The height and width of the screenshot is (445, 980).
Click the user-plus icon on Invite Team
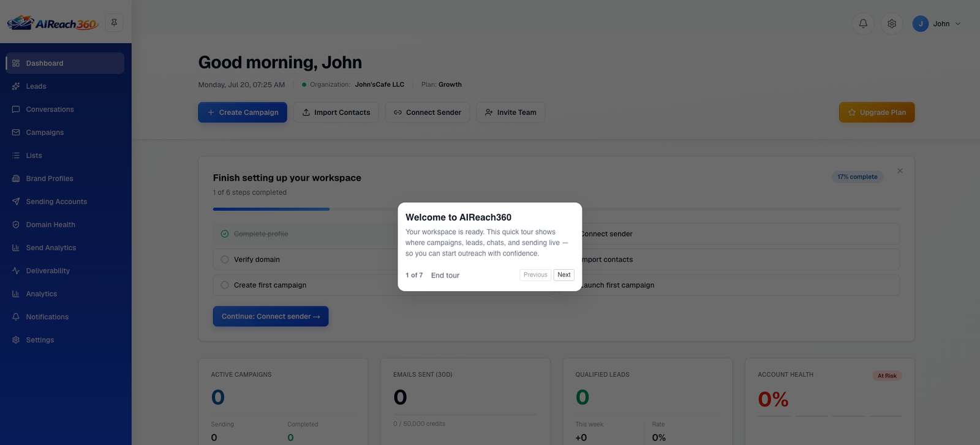(x=489, y=112)
